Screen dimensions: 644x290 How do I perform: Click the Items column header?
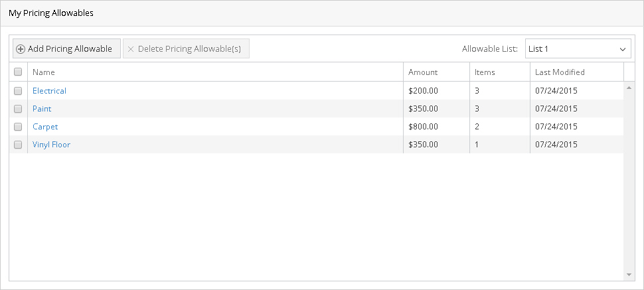coord(485,72)
